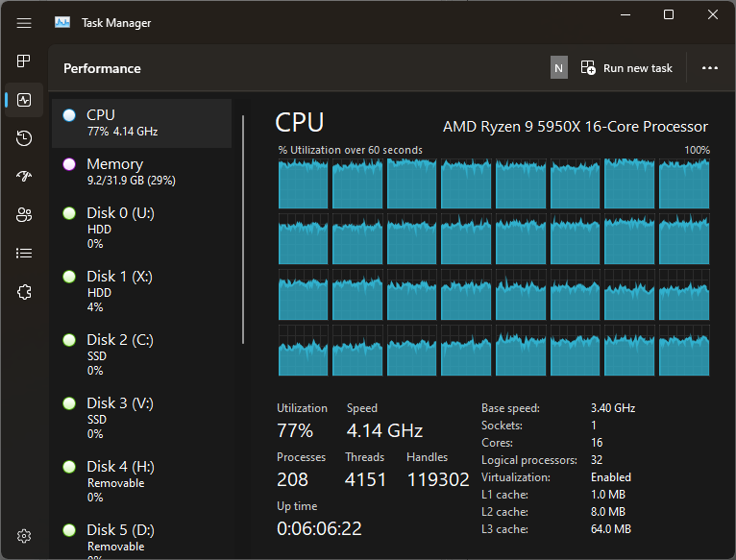Select Disk 0 (U:) HDD entry

coord(141,228)
